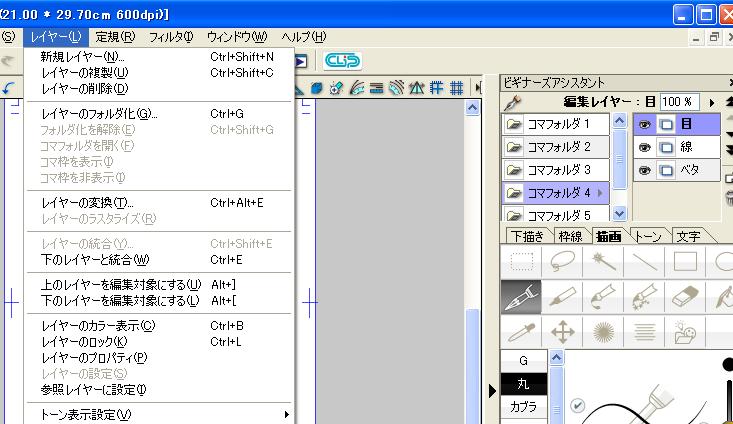The width and height of the screenshot is (733, 424).
Task: Select the pen tool in the assistant palette
Action: point(521,296)
